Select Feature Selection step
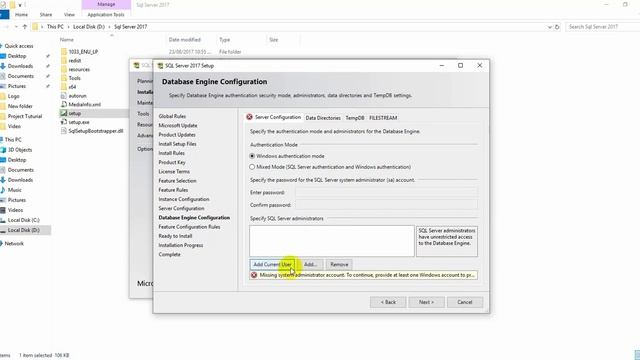 click(178, 180)
